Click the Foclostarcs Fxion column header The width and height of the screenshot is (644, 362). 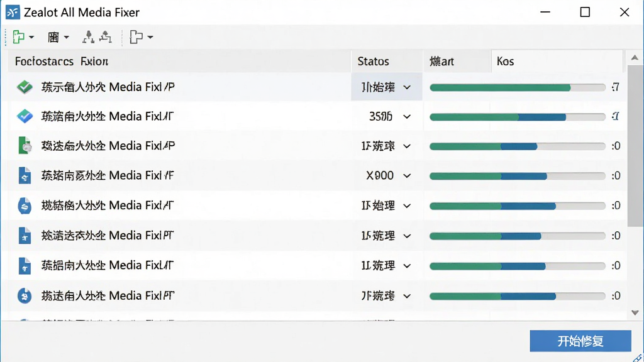click(x=179, y=61)
